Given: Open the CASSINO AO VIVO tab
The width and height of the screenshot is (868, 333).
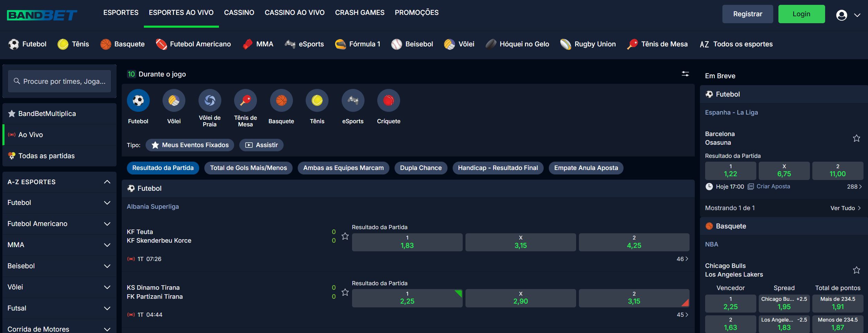Looking at the screenshot, I should coord(295,12).
